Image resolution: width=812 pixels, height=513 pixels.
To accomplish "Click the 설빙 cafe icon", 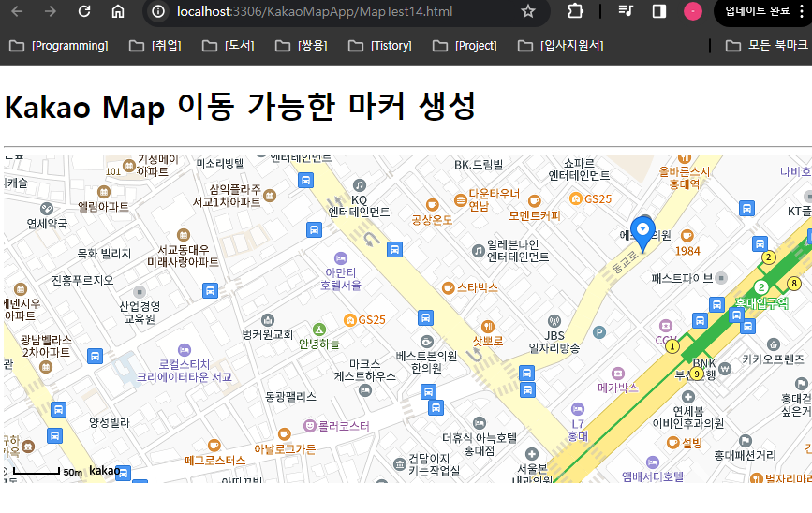I will point(672,443).
